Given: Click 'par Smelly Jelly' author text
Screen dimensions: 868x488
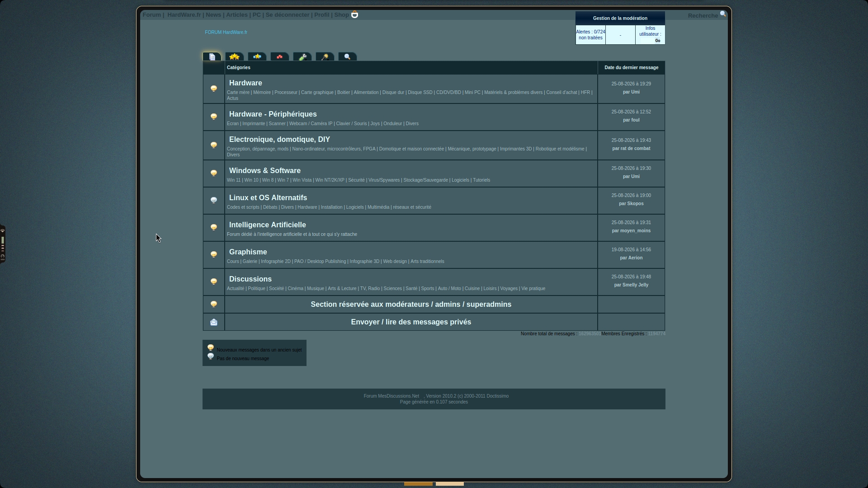Looking at the screenshot, I should [x=631, y=285].
